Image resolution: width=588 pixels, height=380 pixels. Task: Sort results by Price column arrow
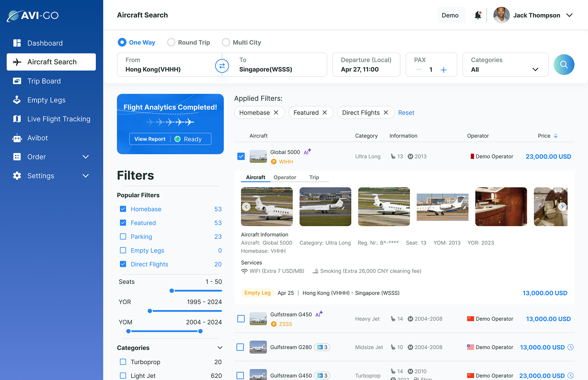(555, 136)
